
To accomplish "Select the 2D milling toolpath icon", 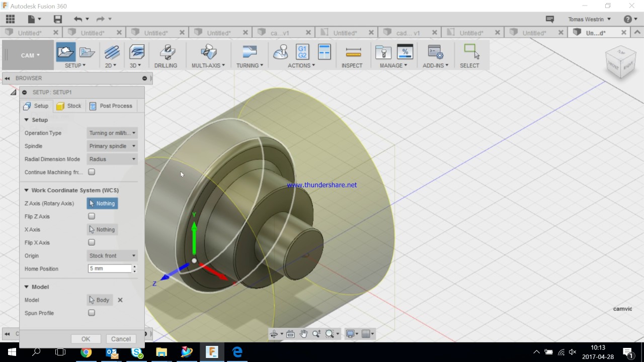I will 112,52.
